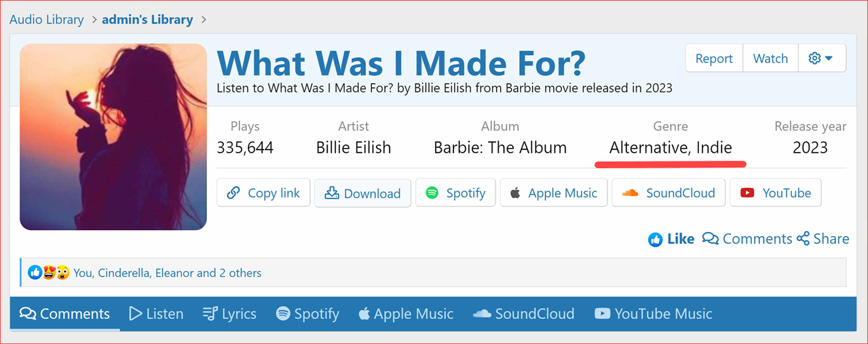Click the red YouTube play icon
868x344 pixels.
click(747, 193)
